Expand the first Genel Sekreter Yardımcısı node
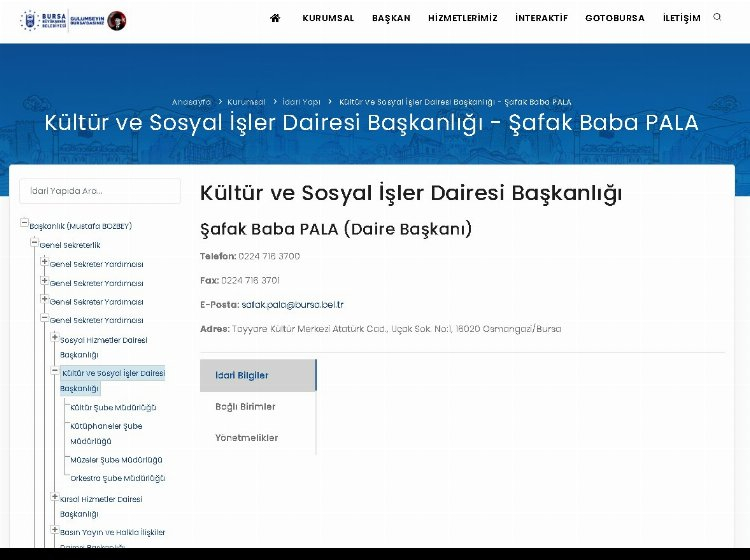Screen dimensions: 750x560 [44, 263]
